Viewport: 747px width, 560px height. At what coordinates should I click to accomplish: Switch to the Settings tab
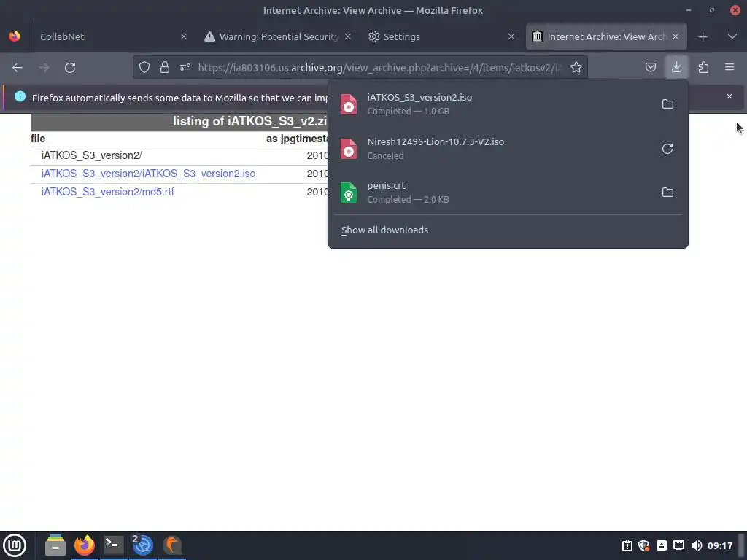tap(441, 36)
